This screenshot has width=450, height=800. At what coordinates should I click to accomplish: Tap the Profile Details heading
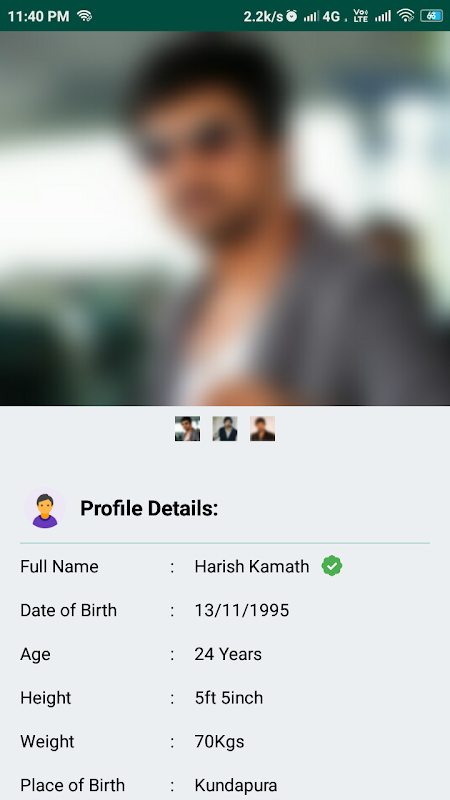(149, 508)
